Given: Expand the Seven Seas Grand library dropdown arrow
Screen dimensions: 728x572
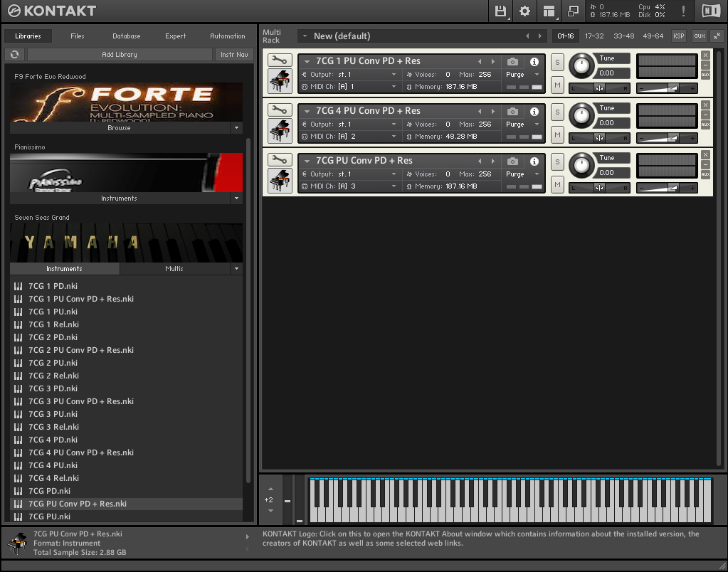Looking at the screenshot, I should 236,268.
